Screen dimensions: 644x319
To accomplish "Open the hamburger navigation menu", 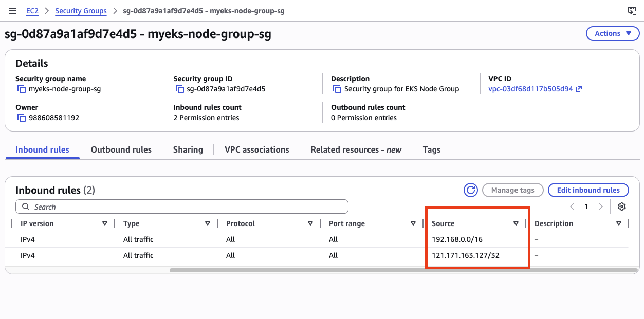I will pos(12,11).
